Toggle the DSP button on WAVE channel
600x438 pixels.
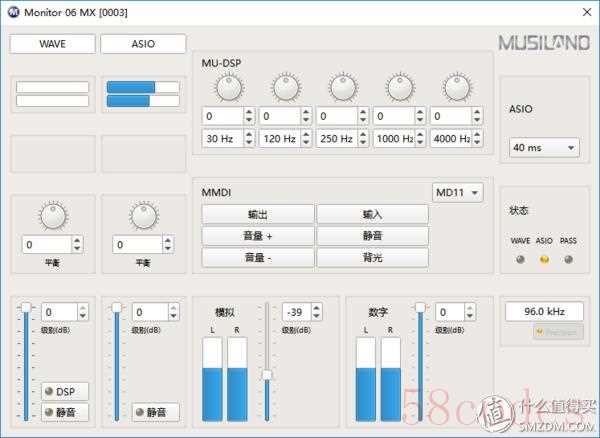[65, 392]
